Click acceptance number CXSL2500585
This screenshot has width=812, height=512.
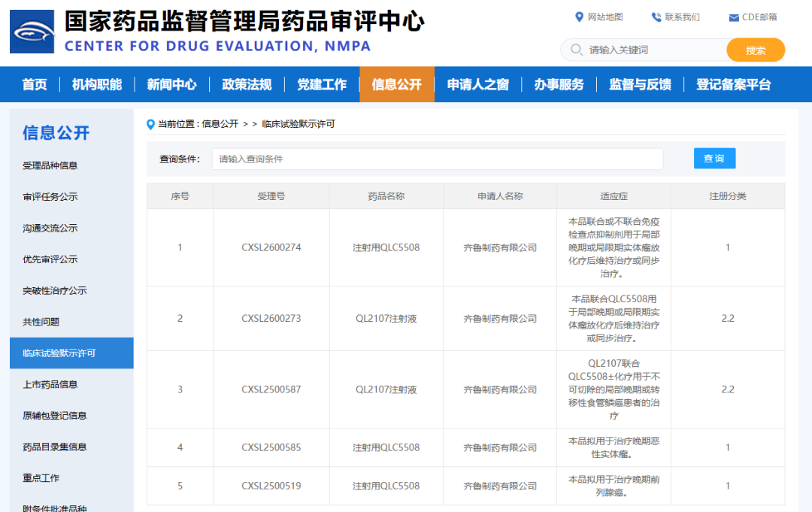click(271, 447)
